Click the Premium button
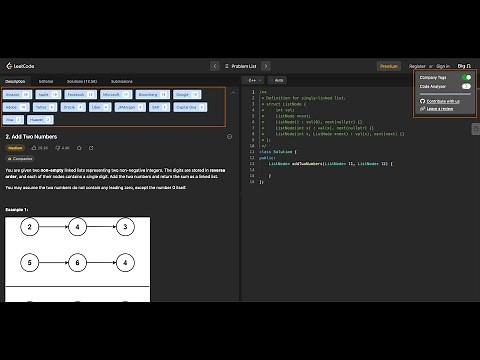This screenshot has width=480, height=360. (x=389, y=66)
